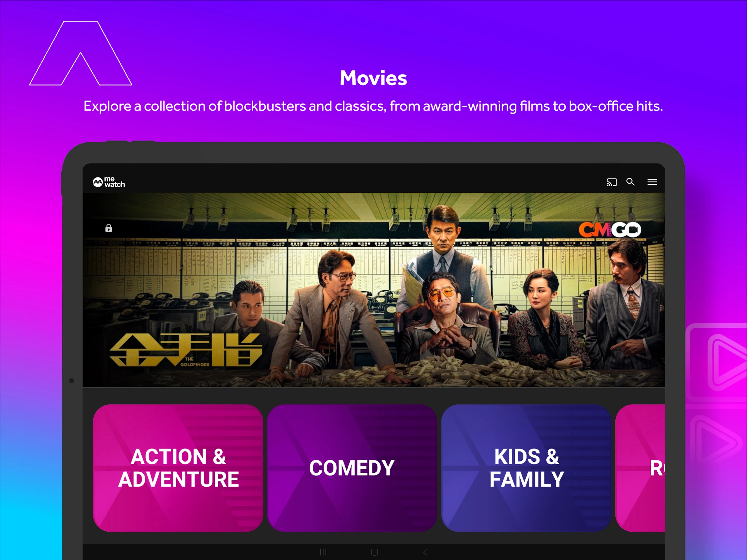Click the blockbusters and classics description text
Viewport: 747px width, 560px height.
click(373, 106)
